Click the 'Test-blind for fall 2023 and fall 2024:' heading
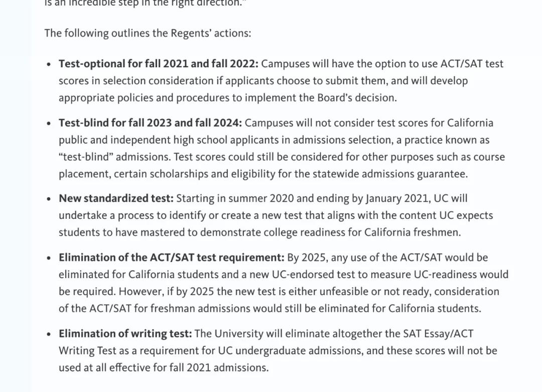 tap(150, 123)
